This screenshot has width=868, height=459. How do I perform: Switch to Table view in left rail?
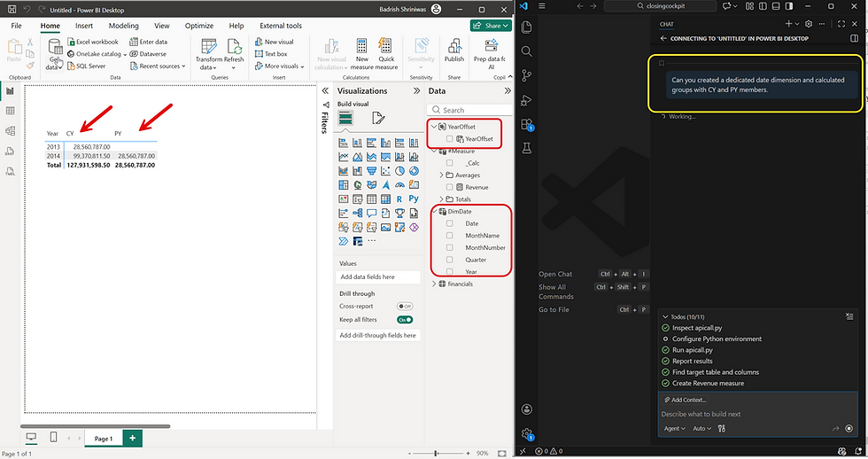[10, 111]
